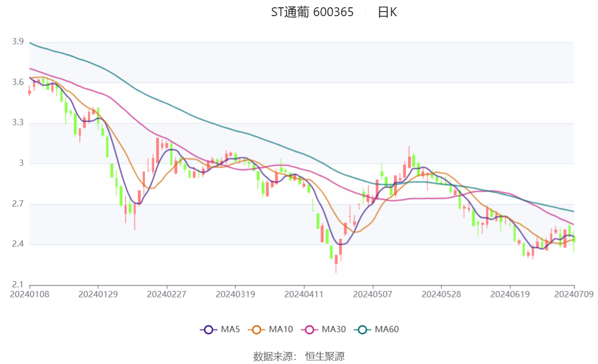Image resolution: width=598 pixels, height=364 pixels.
Task: Toggle the MA5 legend series
Action: [220, 329]
